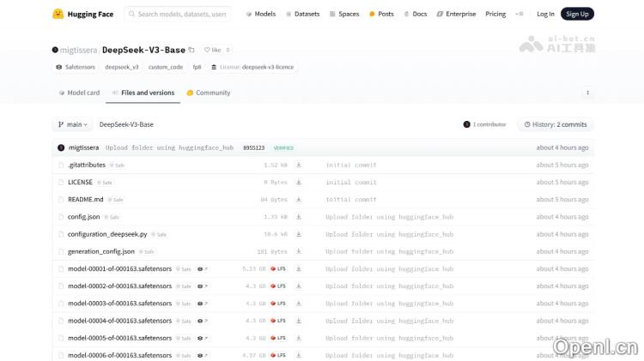Download model-00002-of-000163.safetensors
The image size is (644, 361).
299,286
